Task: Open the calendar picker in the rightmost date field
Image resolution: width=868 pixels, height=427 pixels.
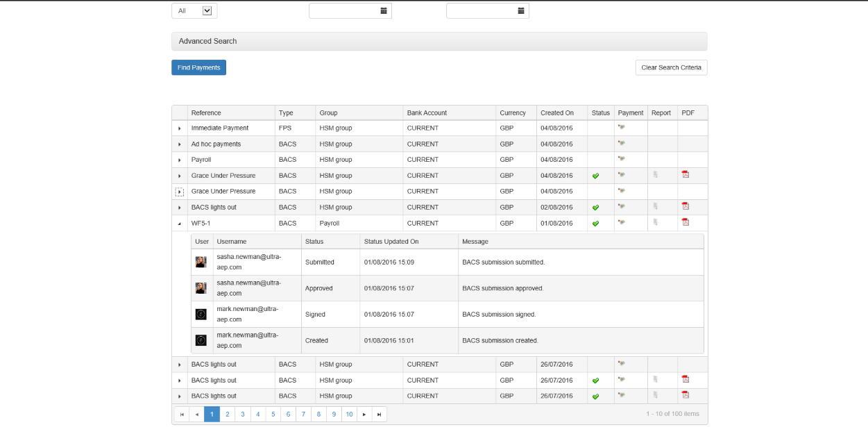Action: pyautogui.click(x=520, y=11)
